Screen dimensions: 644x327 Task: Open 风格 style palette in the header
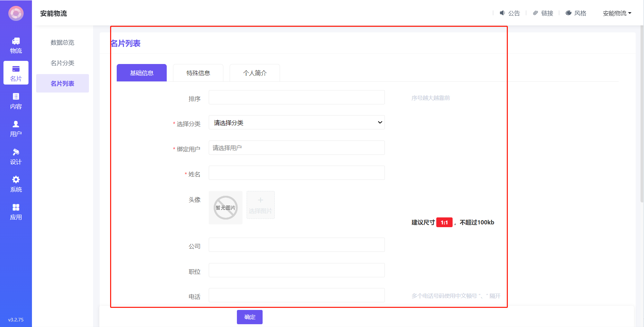(576, 13)
